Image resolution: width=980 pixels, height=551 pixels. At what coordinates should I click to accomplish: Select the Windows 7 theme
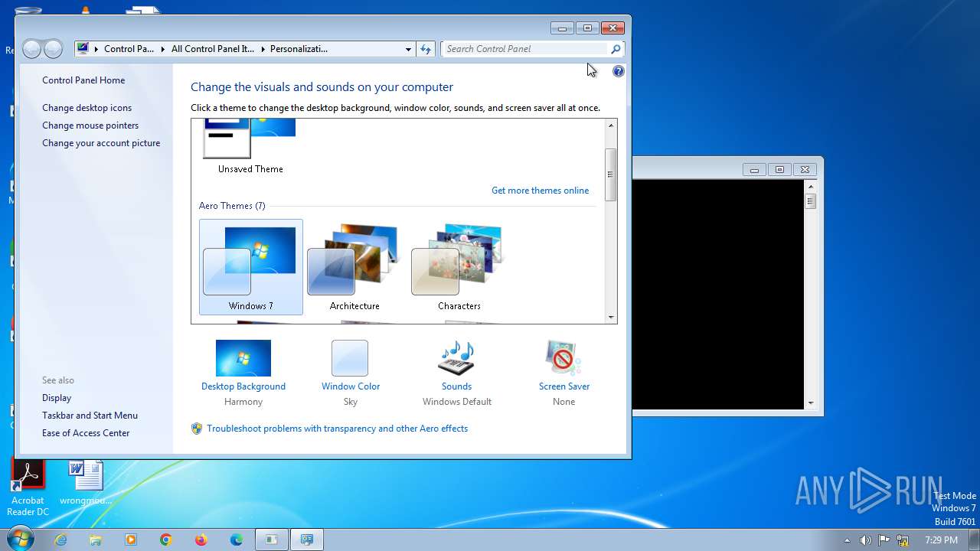(251, 267)
